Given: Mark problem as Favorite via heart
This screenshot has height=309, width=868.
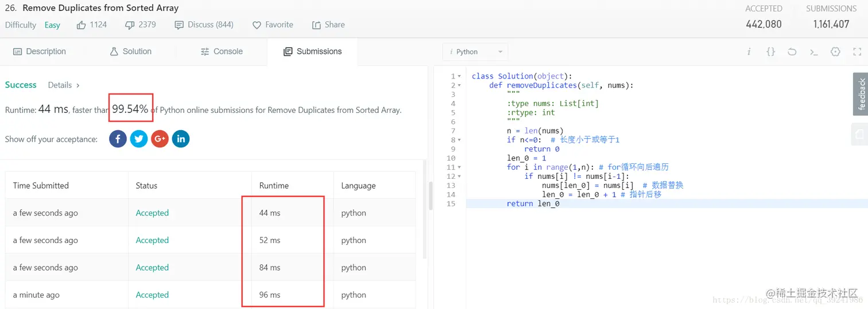Looking at the screenshot, I should pos(273,25).
